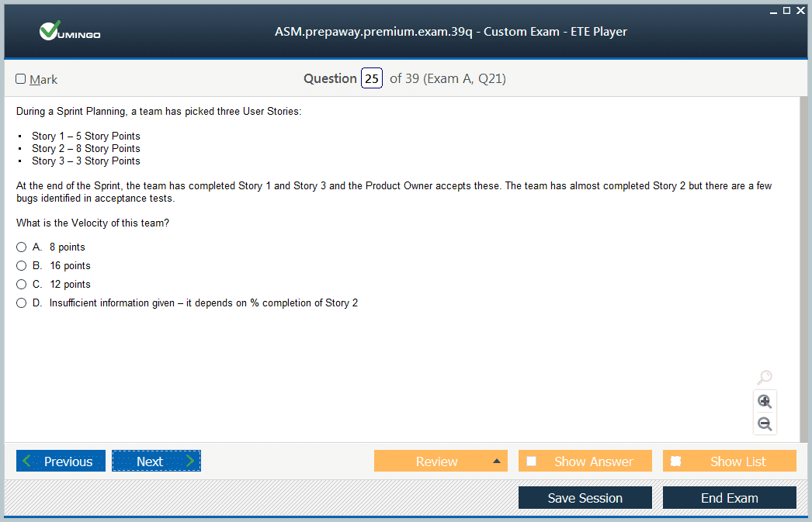Click the "of 39 (Exam A, Q21)" text
Screen dimensions: 812x522
coord(448,78)
